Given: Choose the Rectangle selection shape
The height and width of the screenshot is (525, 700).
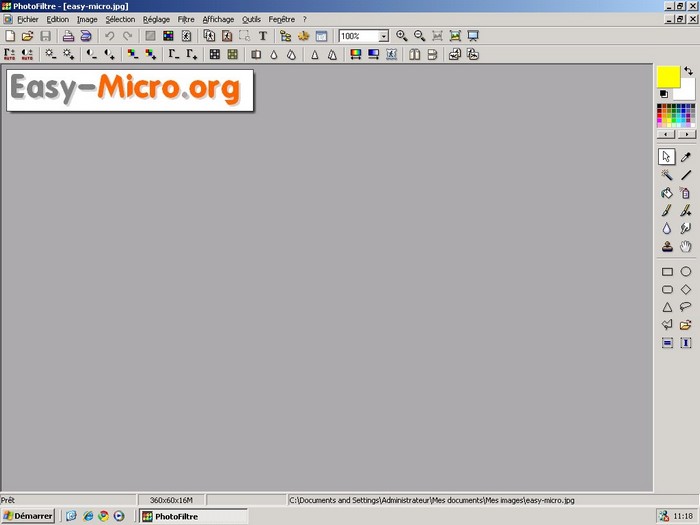Looking at the screenshot, I should pos(667,271).
